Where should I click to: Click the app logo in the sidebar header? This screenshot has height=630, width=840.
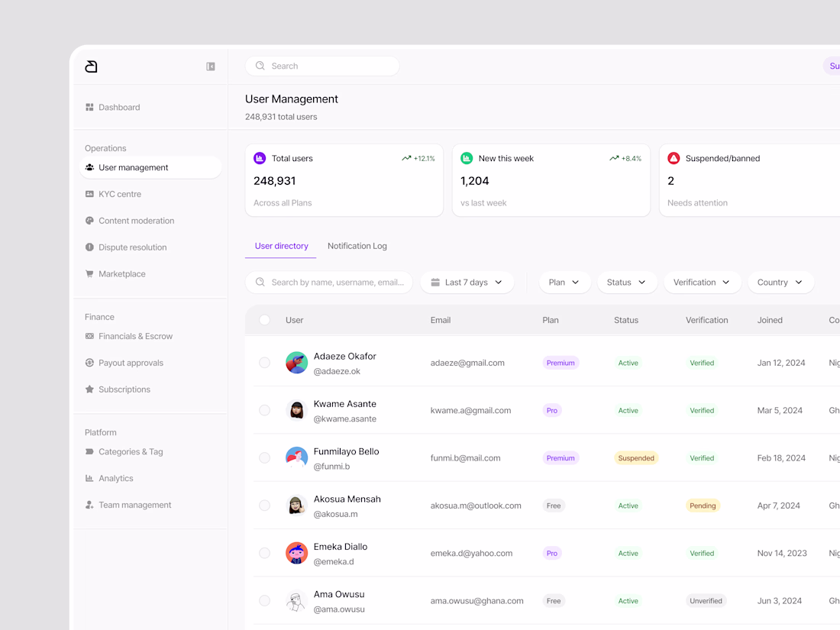(91, 66)
